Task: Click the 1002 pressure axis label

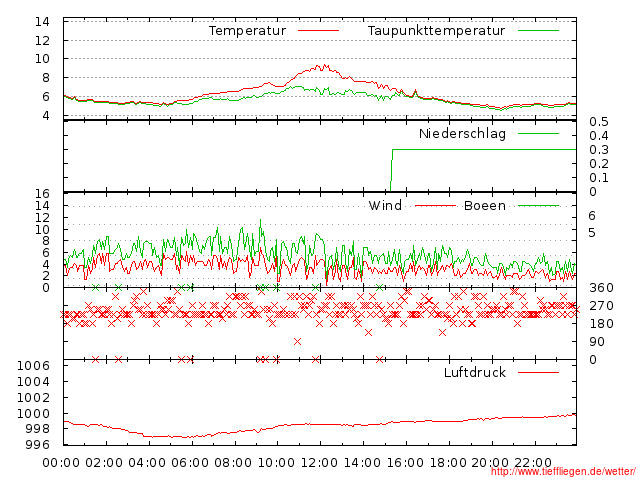Action: (x=33, y=398)
